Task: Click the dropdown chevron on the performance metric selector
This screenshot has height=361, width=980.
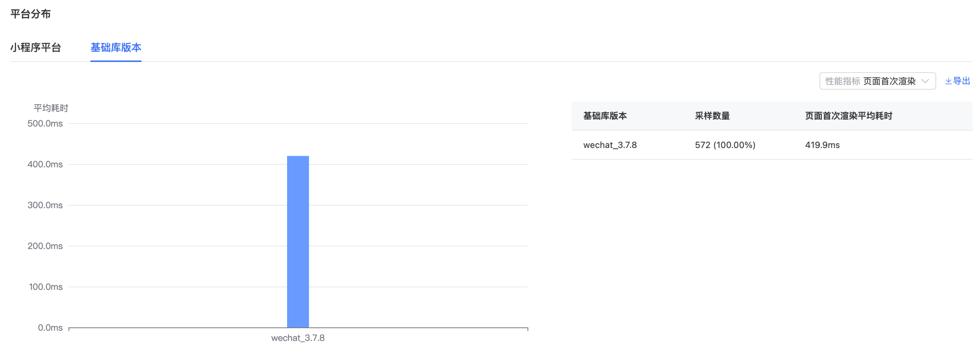Action: click(925, 81)
